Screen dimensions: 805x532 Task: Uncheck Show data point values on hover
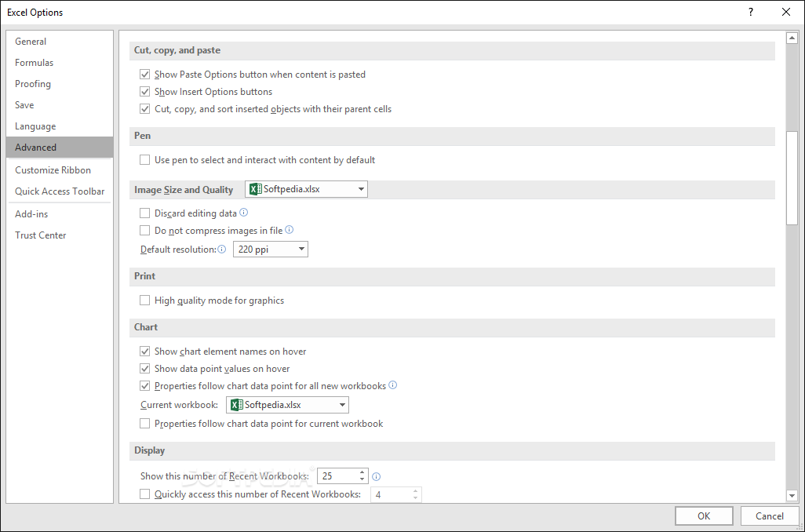point(145,369)
